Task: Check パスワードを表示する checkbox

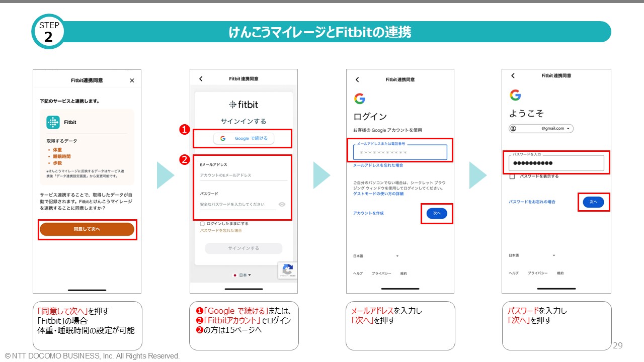Action: pos(512,176)
